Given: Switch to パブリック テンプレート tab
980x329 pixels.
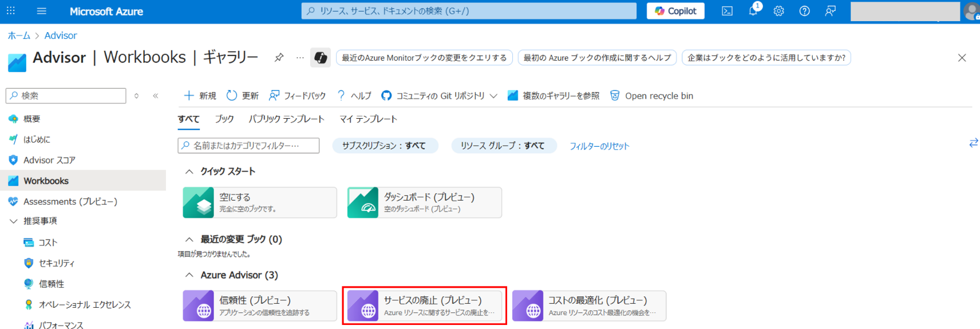Looking at the screenshot, I should 286,119.
